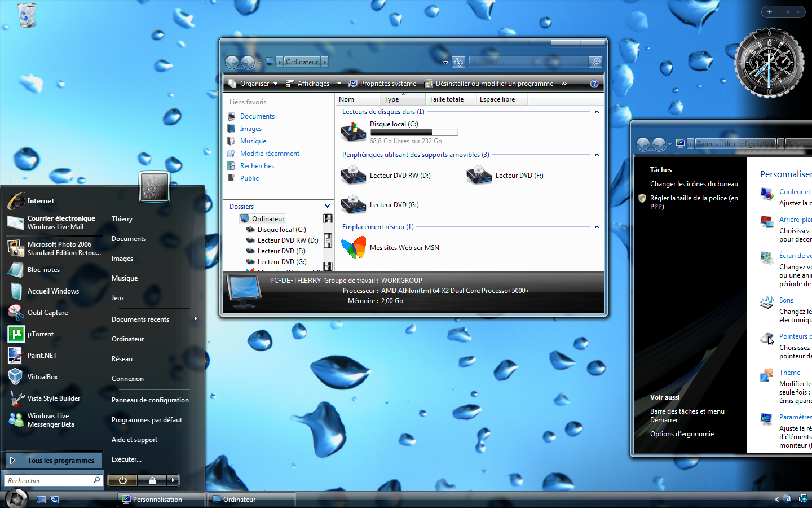Click Tous les programmes
Image resolution: width=812 pixels, height=508 pixels.
click(54, 461)
